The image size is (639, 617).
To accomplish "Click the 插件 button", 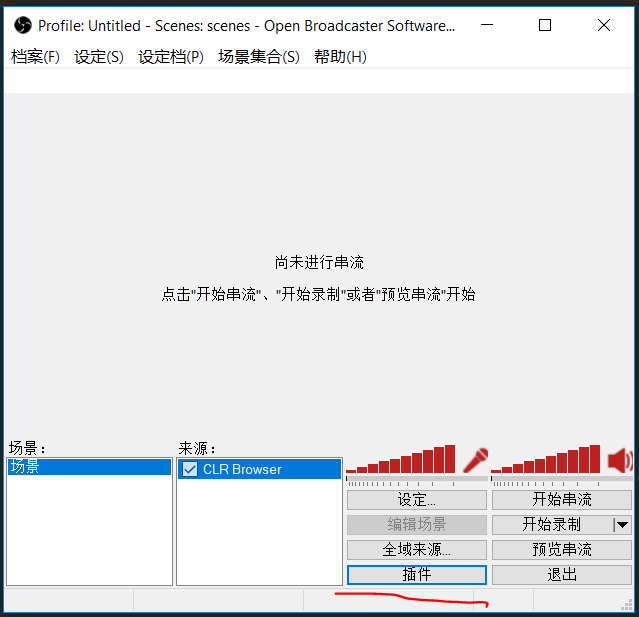I will click(x=417, y=575).
